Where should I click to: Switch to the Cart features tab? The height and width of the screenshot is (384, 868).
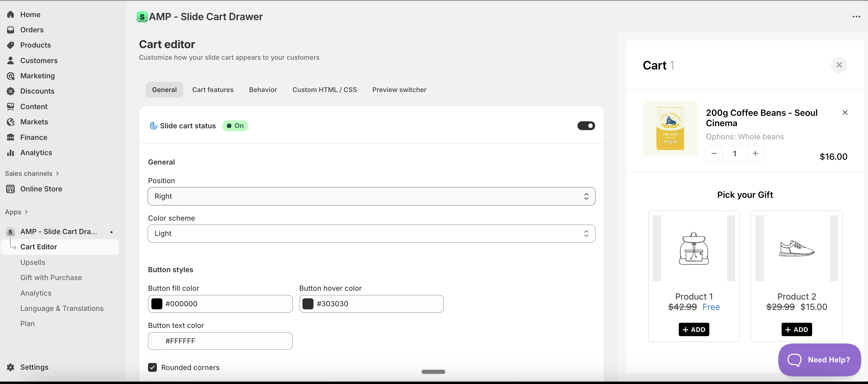213,90
